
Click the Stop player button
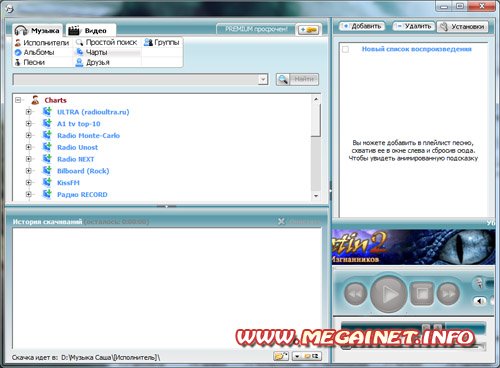[x=422, y=294]
